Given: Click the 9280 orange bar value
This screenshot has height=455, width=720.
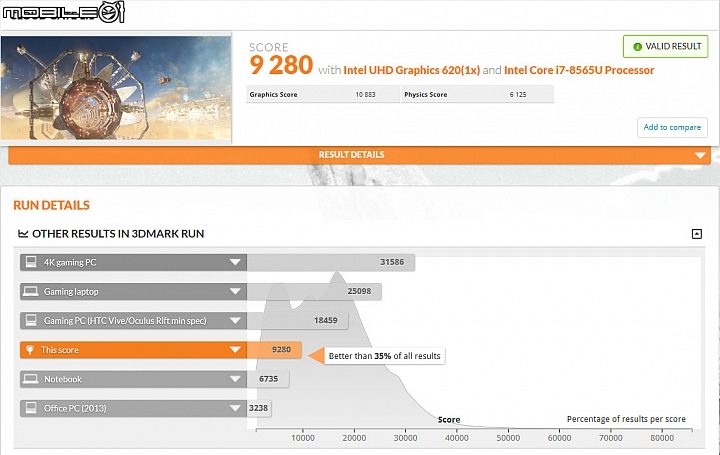Looking at the screenshot, I should tap(281, 350).
